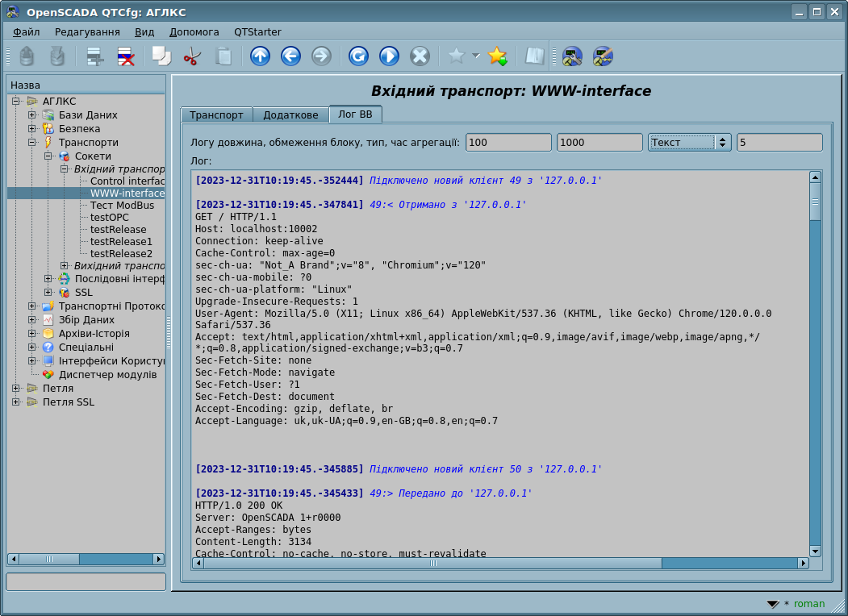Open the manual book icon

pos(534,56)
